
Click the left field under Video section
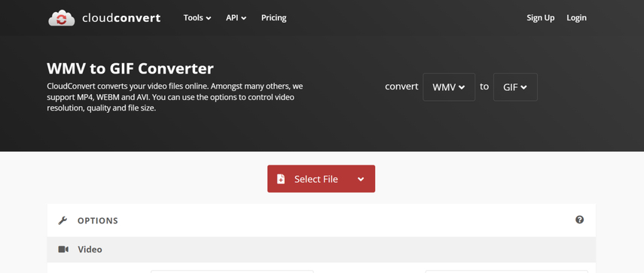click(232, 271)
